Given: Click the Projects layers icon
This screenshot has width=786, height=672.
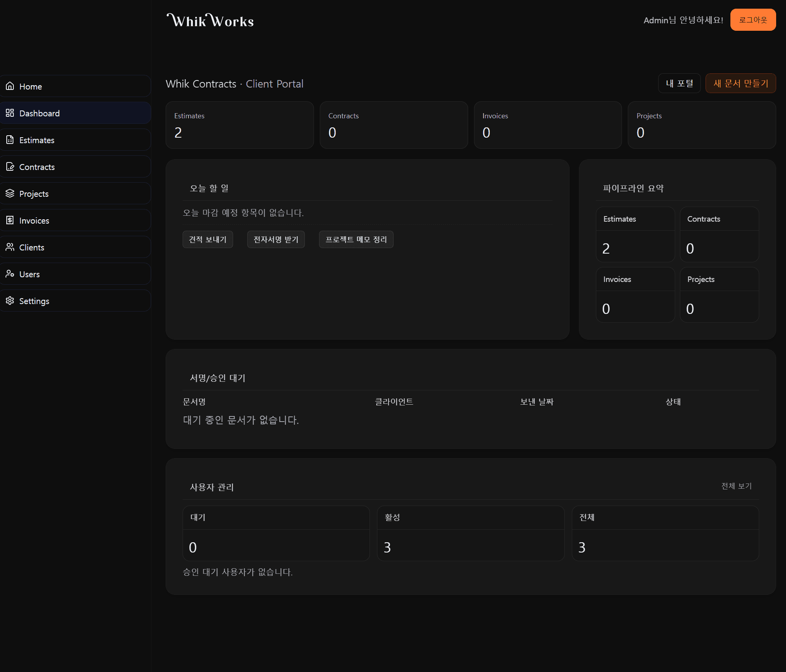Looking at the screenshot, I should point(10,194).
